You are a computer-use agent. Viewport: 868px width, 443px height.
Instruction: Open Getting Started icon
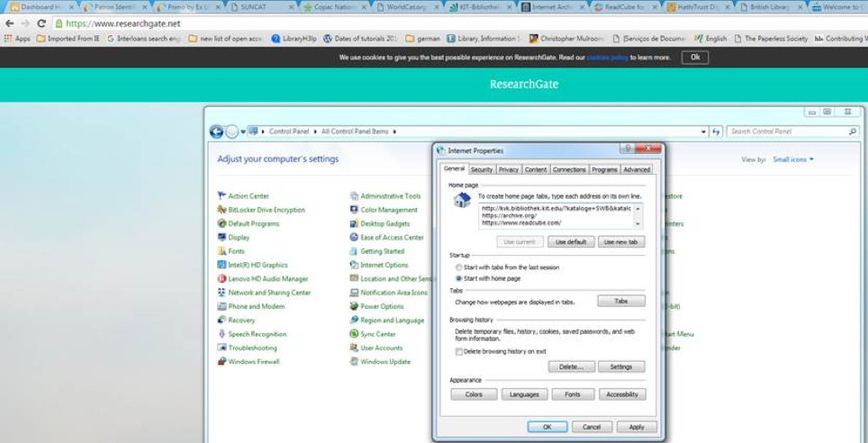(354, 251)
